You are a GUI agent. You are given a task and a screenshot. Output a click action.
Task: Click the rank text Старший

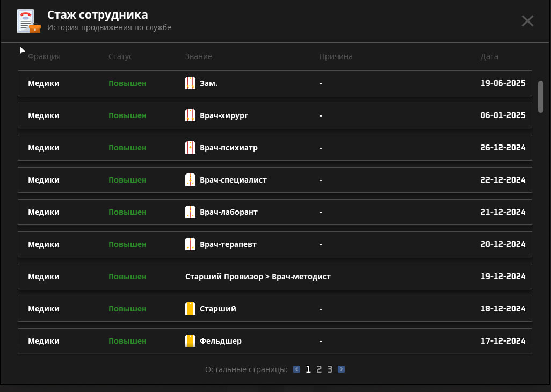point(218,309)
